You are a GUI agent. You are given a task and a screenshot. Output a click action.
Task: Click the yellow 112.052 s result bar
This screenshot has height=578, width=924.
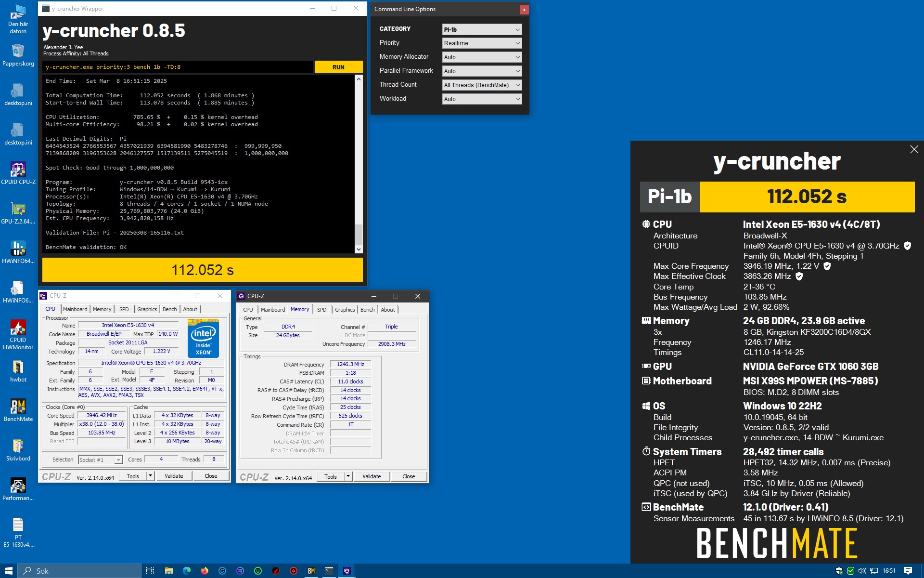point(203,270)
